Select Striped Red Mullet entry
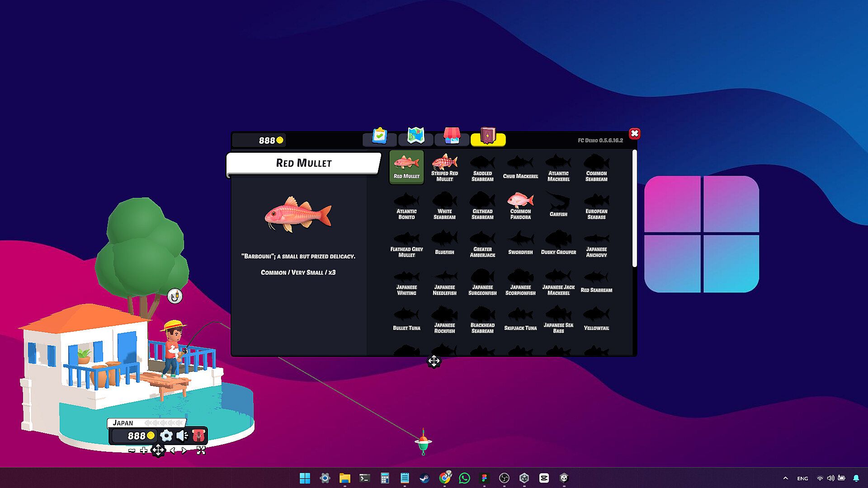This screenshot has width=868, height=488. click(444, 168)
